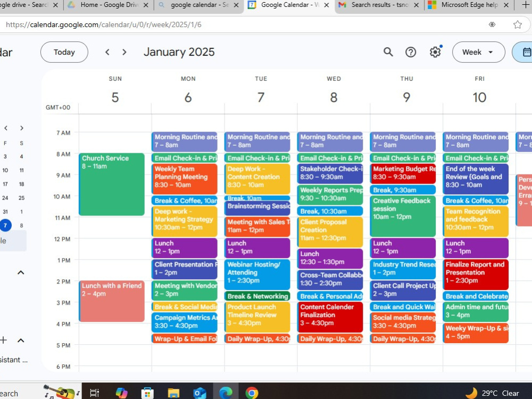Open Meeting with Sales event Tuesday

257,226
